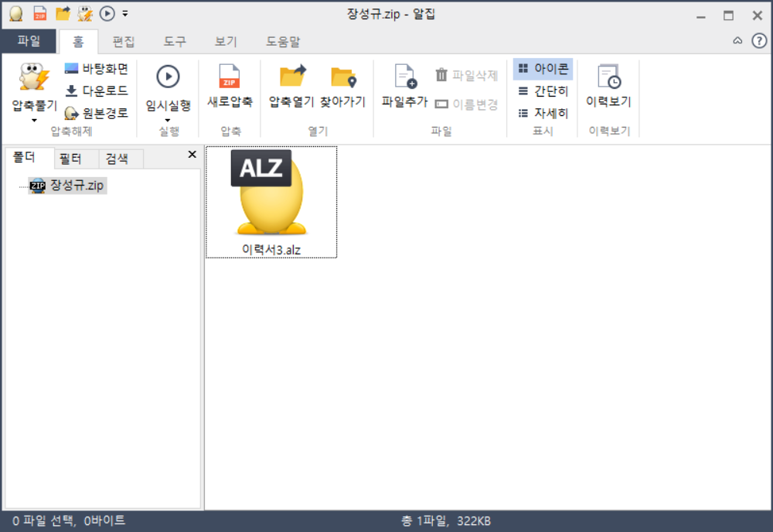Select the 자세히 details view
The height and width of the screenshot is (532, 773).
tap(543, 114)
